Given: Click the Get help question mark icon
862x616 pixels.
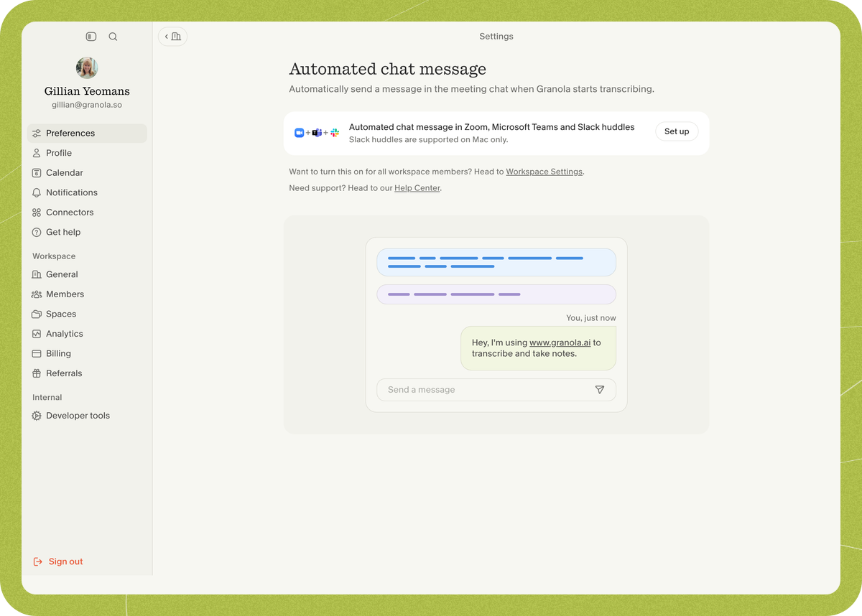Looking at the screenshot, I should tap(37, 233).
